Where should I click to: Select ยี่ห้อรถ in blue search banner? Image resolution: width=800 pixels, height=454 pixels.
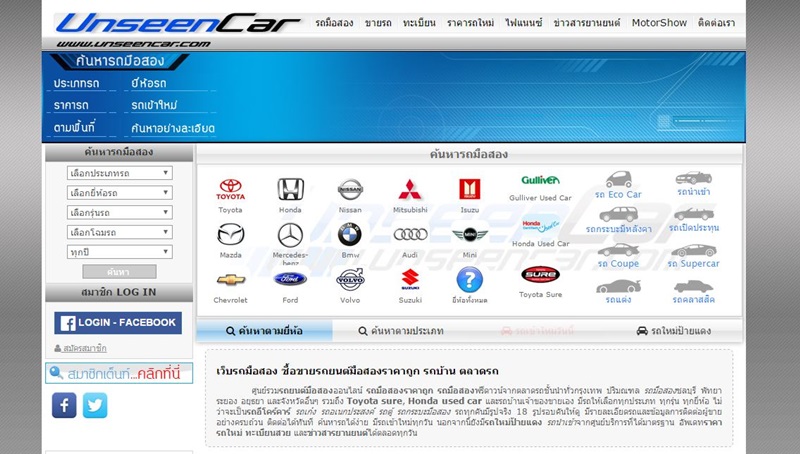tap(148, 83)
